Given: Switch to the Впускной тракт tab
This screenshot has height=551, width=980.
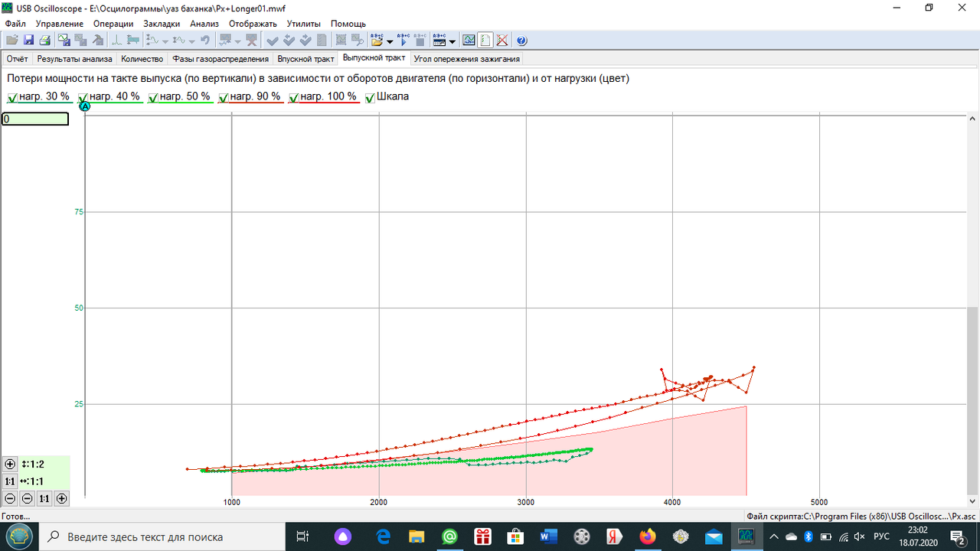Looking at the screenshot, I should click(x=305, y=59).
